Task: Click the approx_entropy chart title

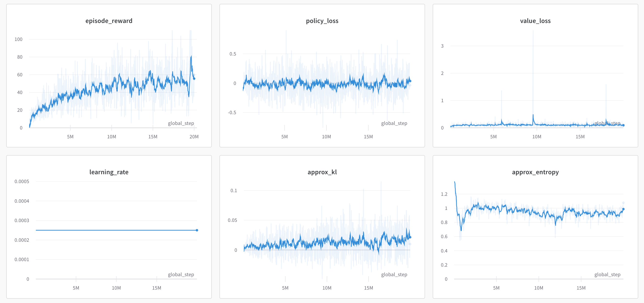Action: (535, 172)
